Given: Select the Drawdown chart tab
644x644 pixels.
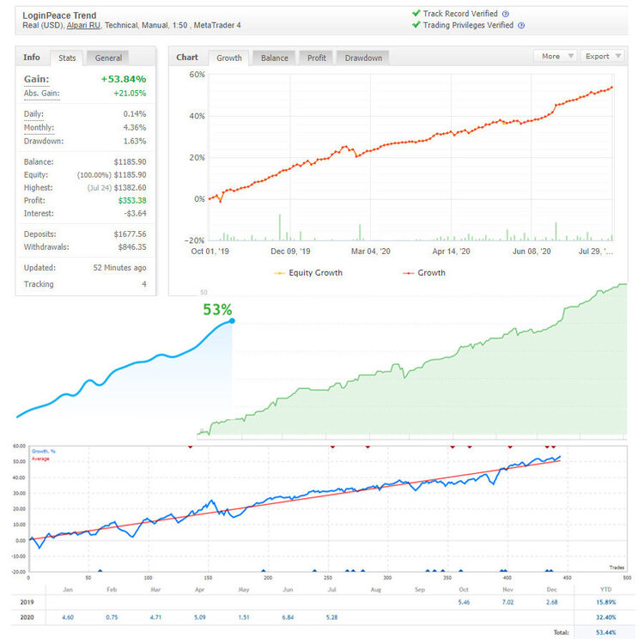Looking at the screenshot, I should click(363, 58).
